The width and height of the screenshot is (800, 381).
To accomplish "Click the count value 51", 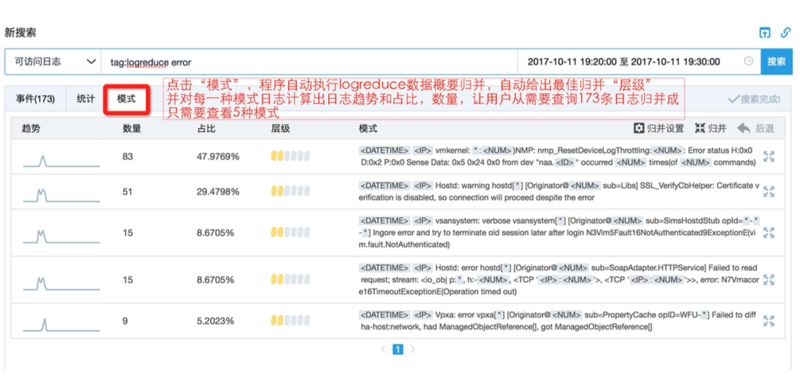I will 128,192.
